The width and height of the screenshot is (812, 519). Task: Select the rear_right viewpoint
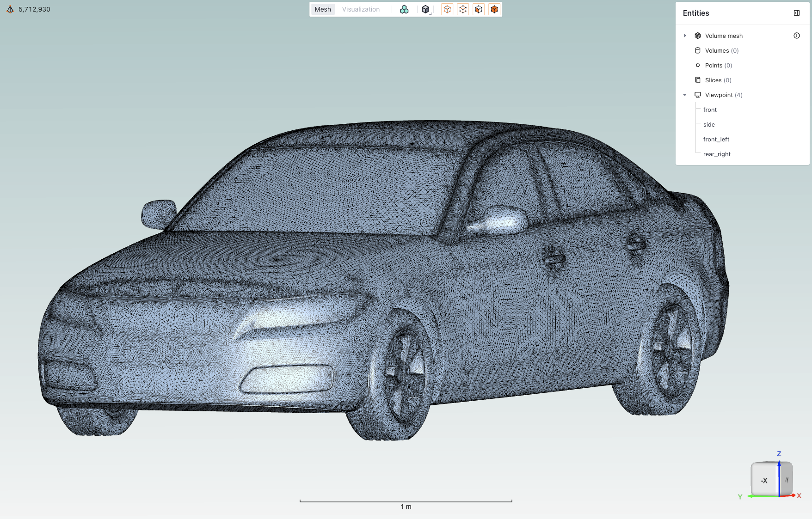716,154
